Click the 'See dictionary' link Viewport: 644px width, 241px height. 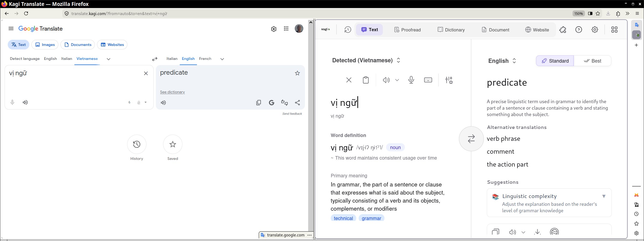pos(172,92)
